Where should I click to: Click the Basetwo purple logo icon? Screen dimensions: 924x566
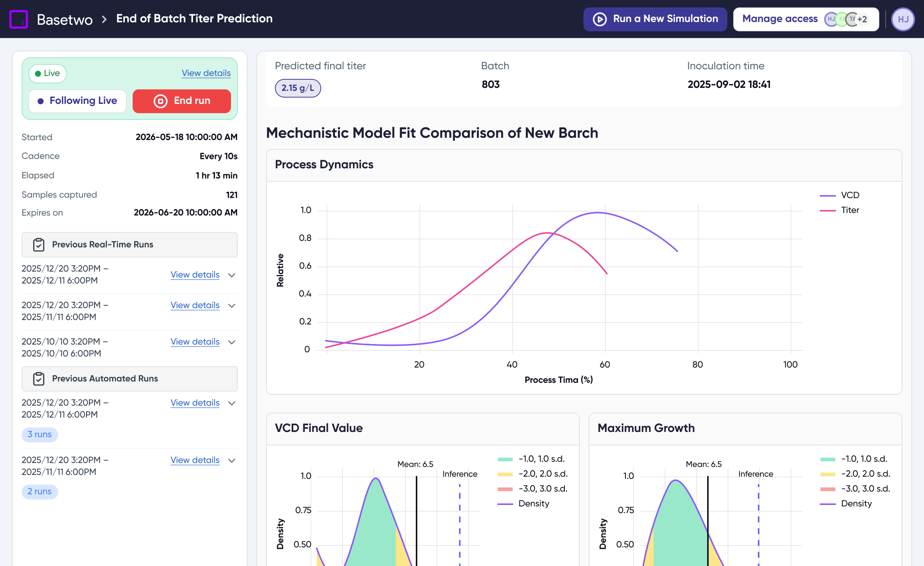click(18, 19)
